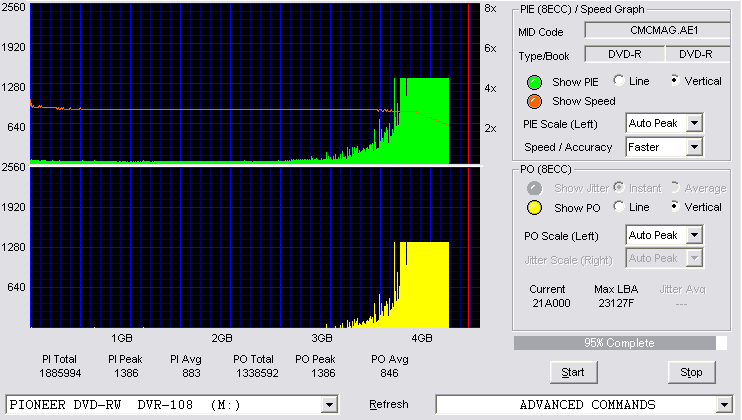The height and width of the screenshot is (420, 742).
Task: Click the Start button
Action: click(x=573, y=372)
